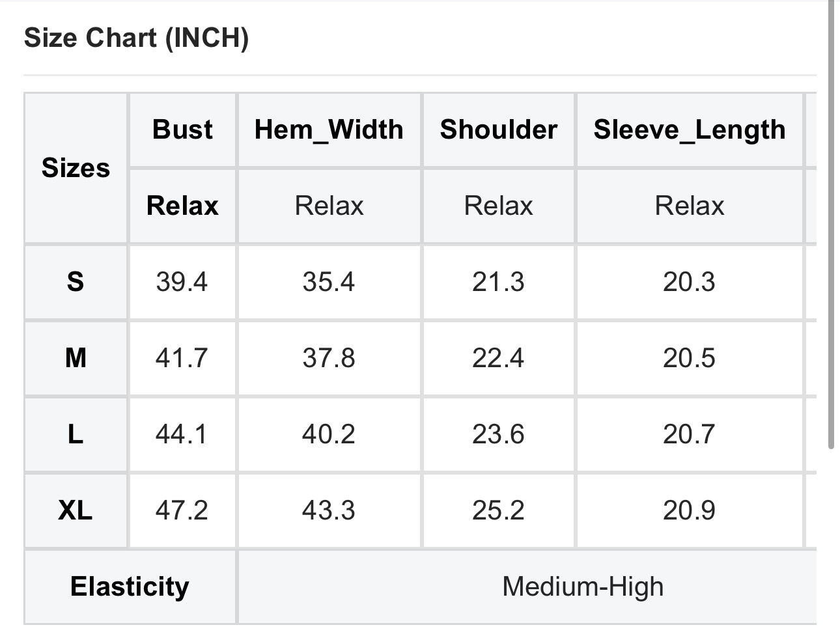840x638 pixels.
Task: Click the vertical scrollbar on right edge
Action: (x=831, y=225)
